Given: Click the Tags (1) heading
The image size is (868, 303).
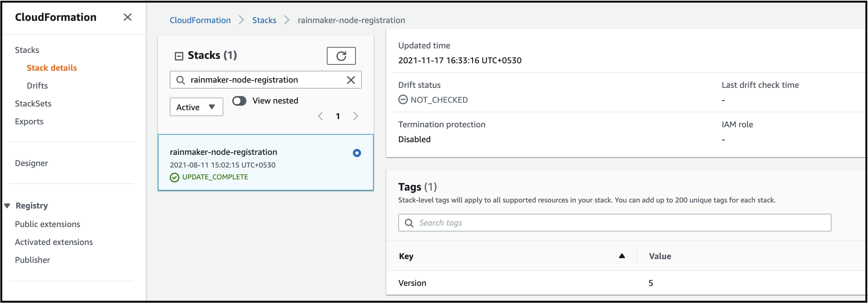Looking at the screenshot, I should coord(417,187).
